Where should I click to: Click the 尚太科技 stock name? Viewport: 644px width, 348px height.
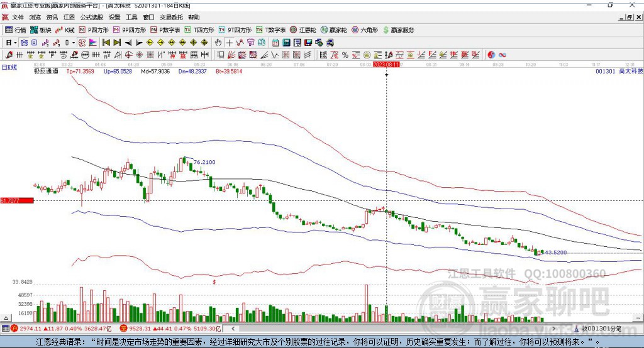click(630, 71)
